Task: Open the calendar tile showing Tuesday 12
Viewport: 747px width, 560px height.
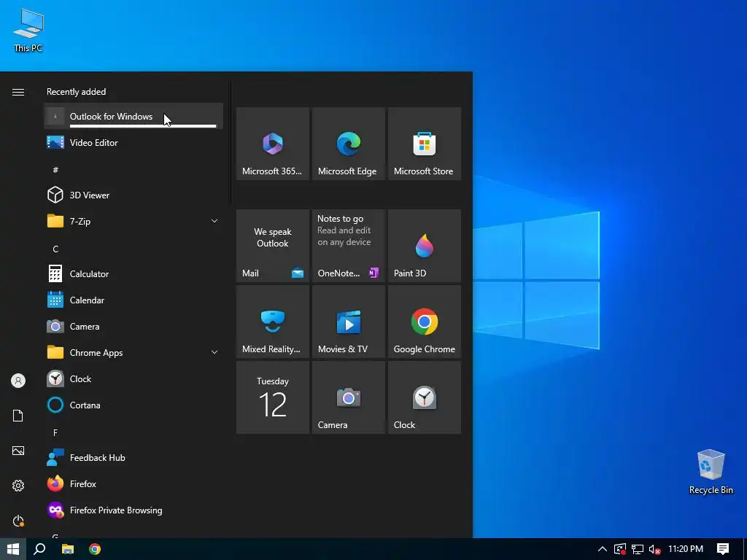Action: click(x=273, y=397)
